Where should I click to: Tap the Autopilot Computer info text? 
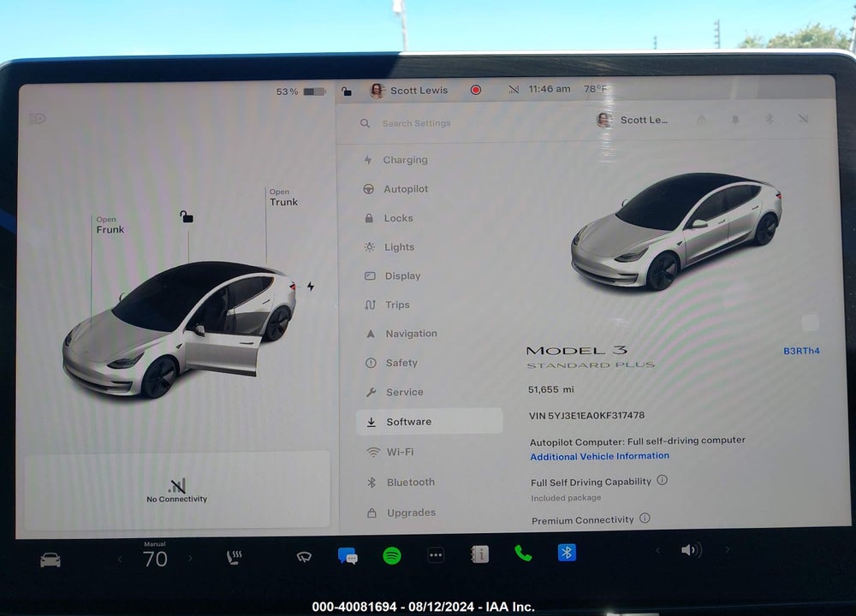[637, 441]
